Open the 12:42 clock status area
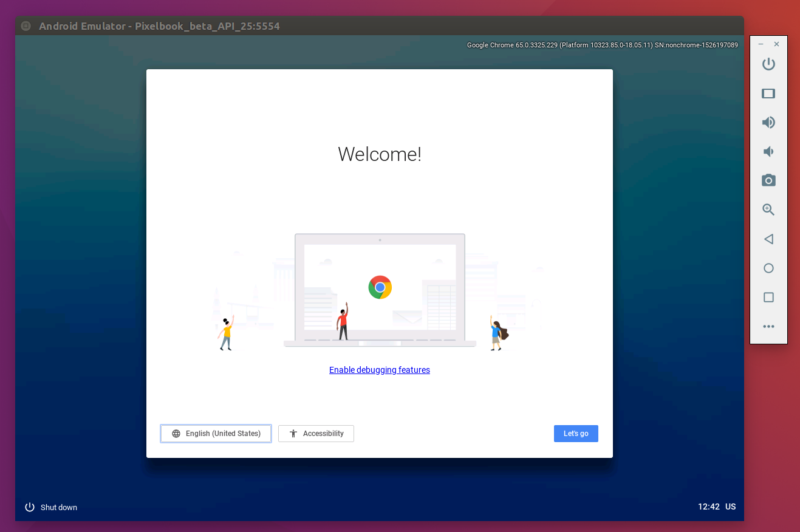The image size is (800, 532). (708, 506)
